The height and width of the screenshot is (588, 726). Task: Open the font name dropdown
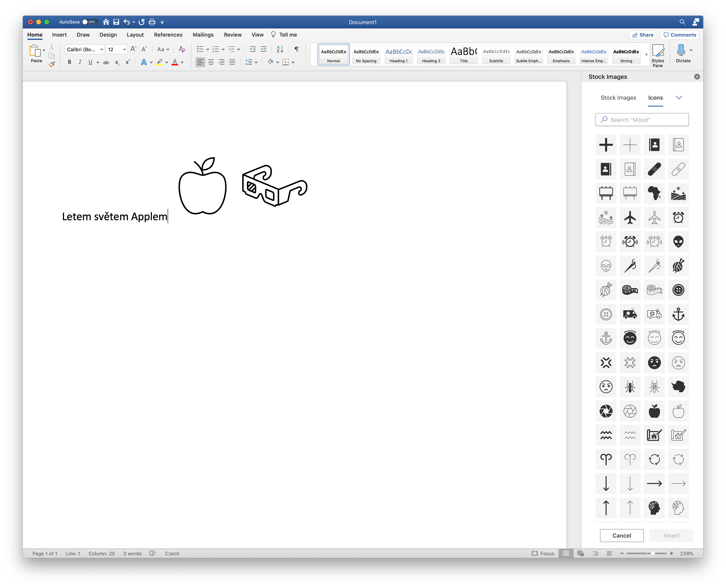coord(102,49)
